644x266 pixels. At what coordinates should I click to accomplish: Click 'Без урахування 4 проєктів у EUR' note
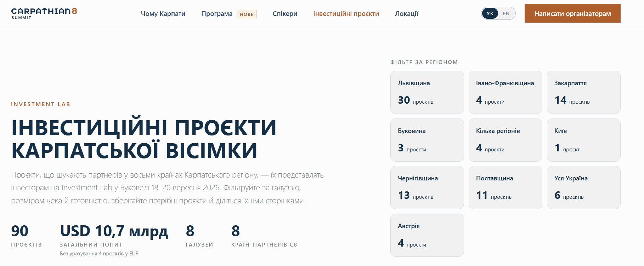coord(99,254)
